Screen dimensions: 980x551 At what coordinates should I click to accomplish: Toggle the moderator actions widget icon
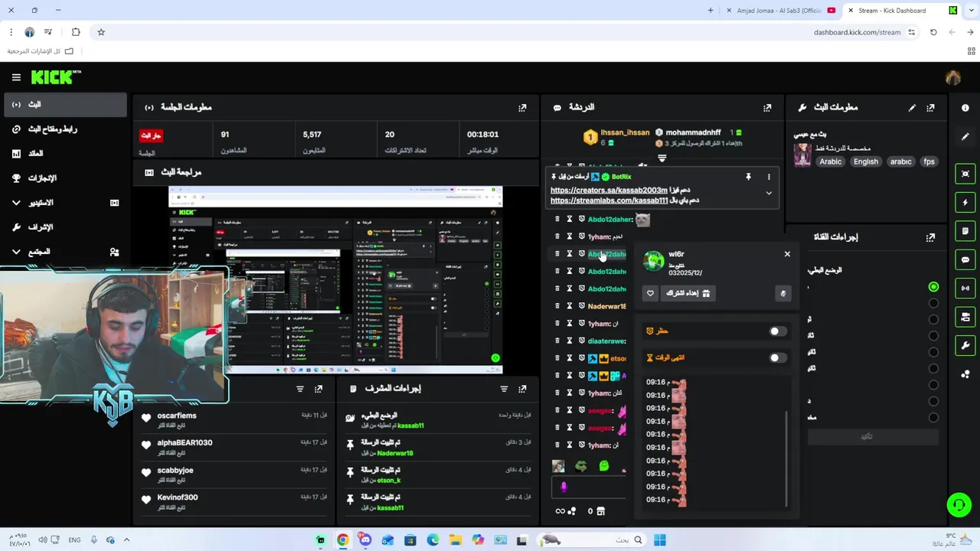tap(965, 317)
